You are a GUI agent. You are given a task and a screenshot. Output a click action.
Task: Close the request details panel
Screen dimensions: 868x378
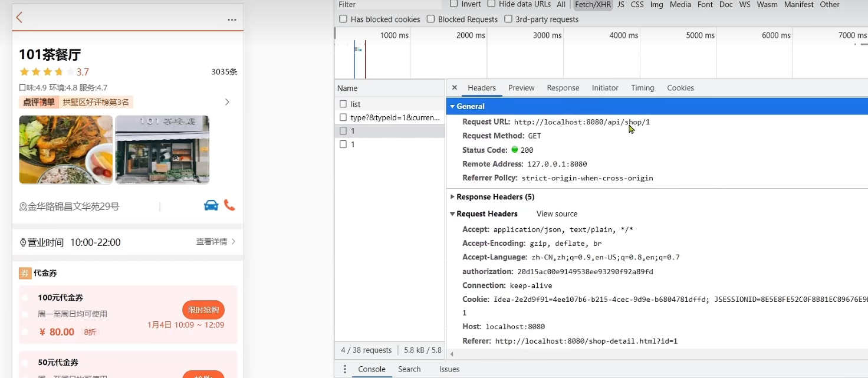(x=454, y=88)
